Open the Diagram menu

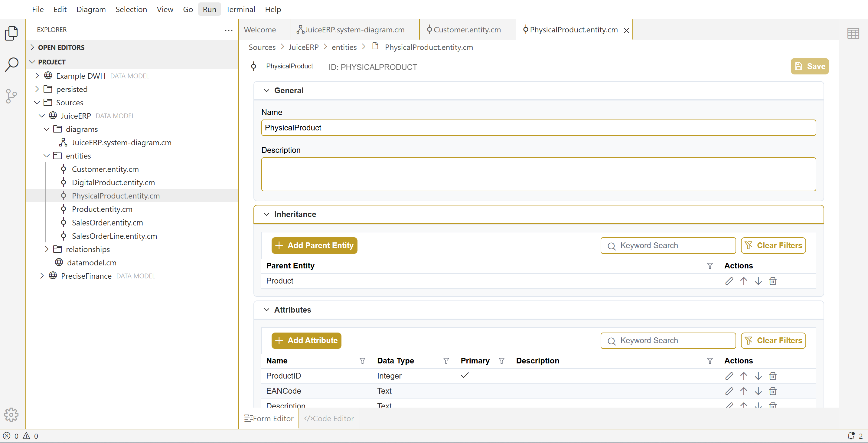point(91,9)
